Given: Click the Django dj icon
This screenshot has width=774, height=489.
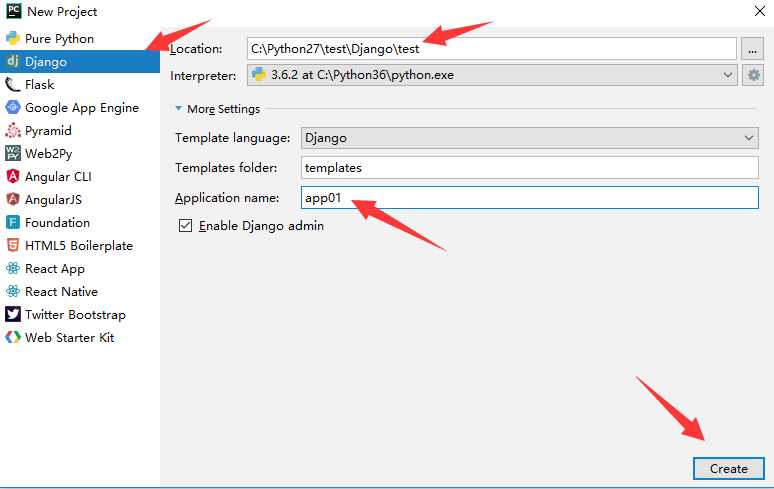Looking at the screenshot, I should pyautogui.click(x=13, y=61).
